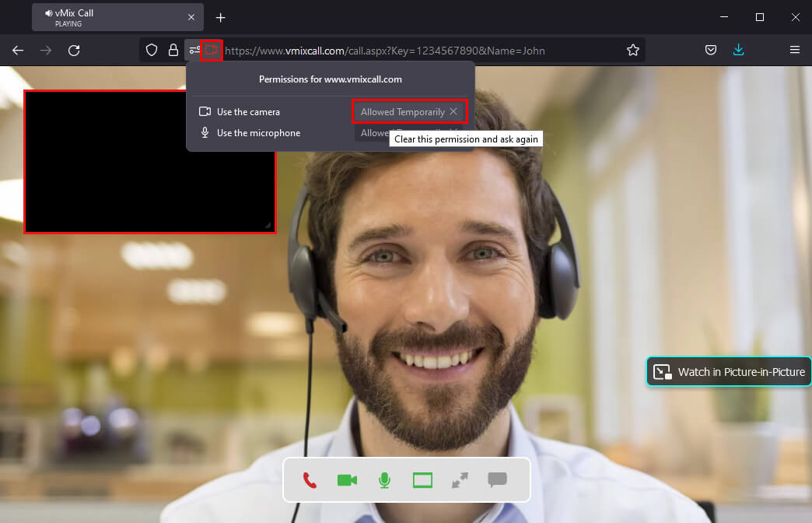The width and height of the screenshot is (812, 523).
Task: Open the Pocket save icon
Action: coord(711,50)
